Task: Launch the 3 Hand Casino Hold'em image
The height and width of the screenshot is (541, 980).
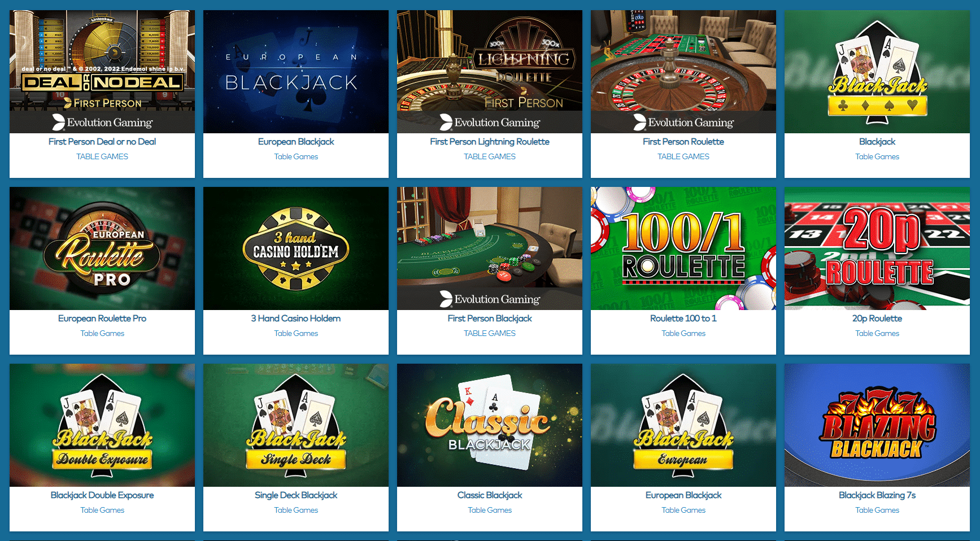Action: click(x=296, y=248)
